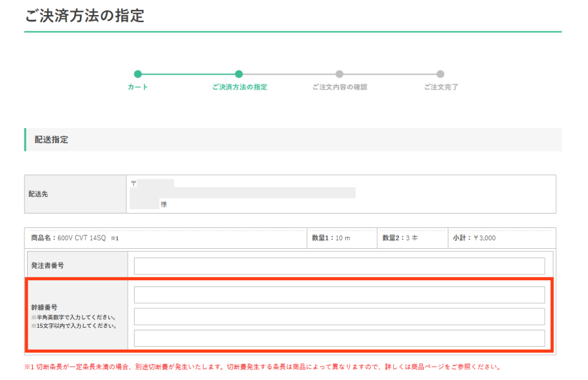The image size is (588, 380).
Task: Click the ご注文内容の確認 step circle
Action: point(340,74)
